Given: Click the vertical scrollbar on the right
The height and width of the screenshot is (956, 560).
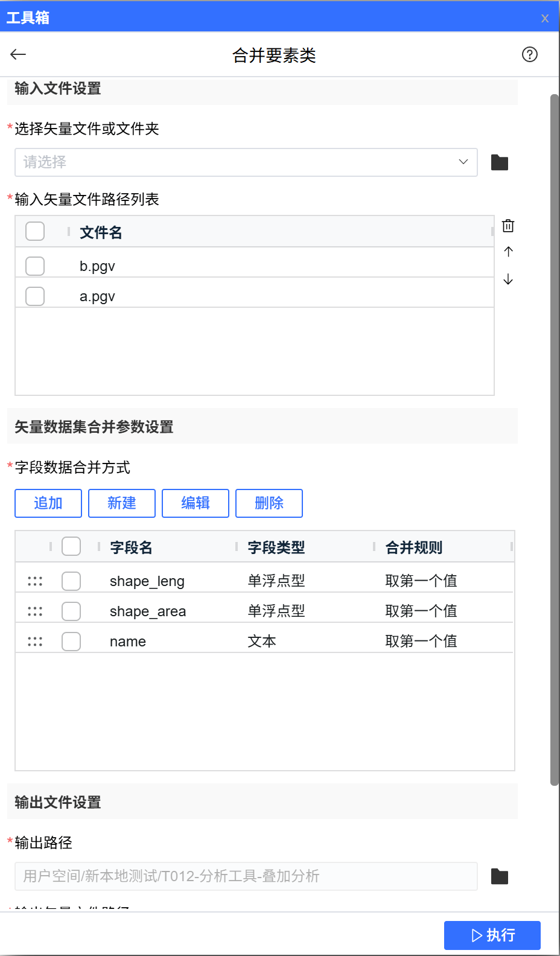Looking at the screenshot, I should pos(554,439).
